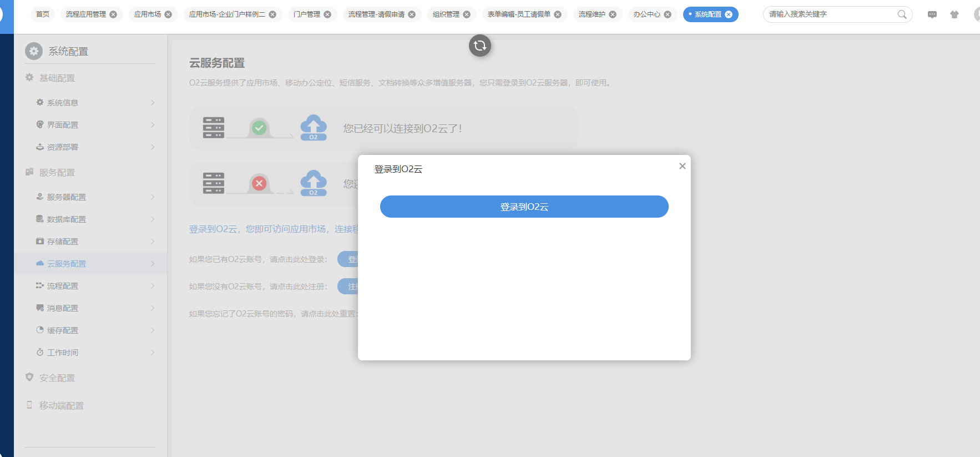Open 数据库配置 in the sidebar
The width and height of the screenshot is (980, 457).
[x=90, y=219]
